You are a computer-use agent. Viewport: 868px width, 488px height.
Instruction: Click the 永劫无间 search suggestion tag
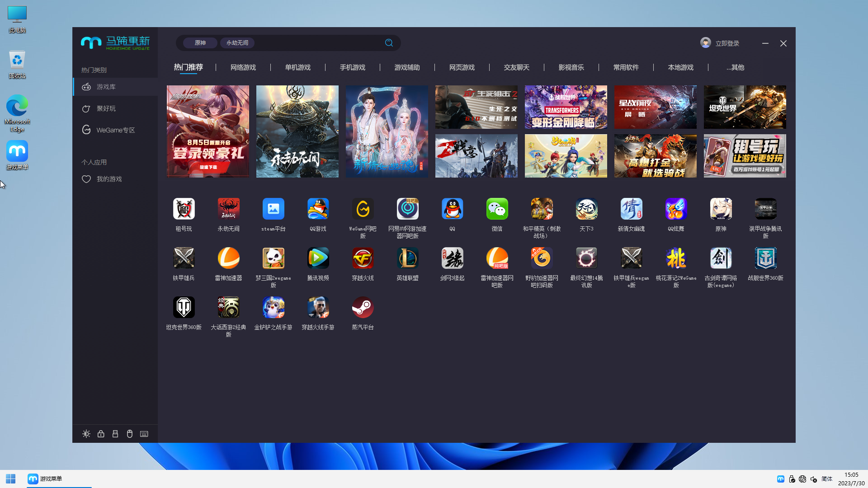[237, 43]
